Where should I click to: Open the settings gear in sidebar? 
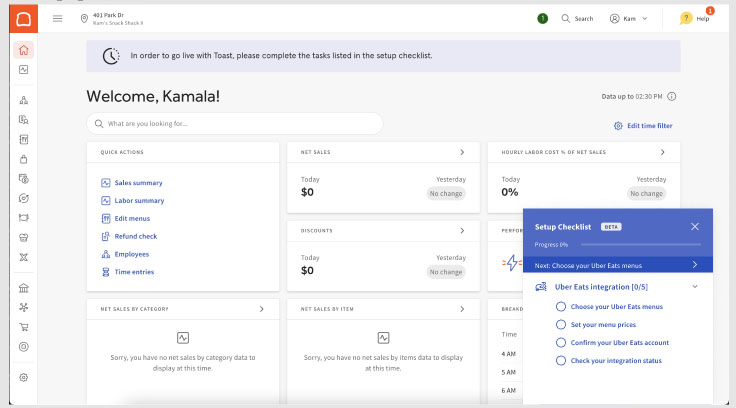[24, 377]
